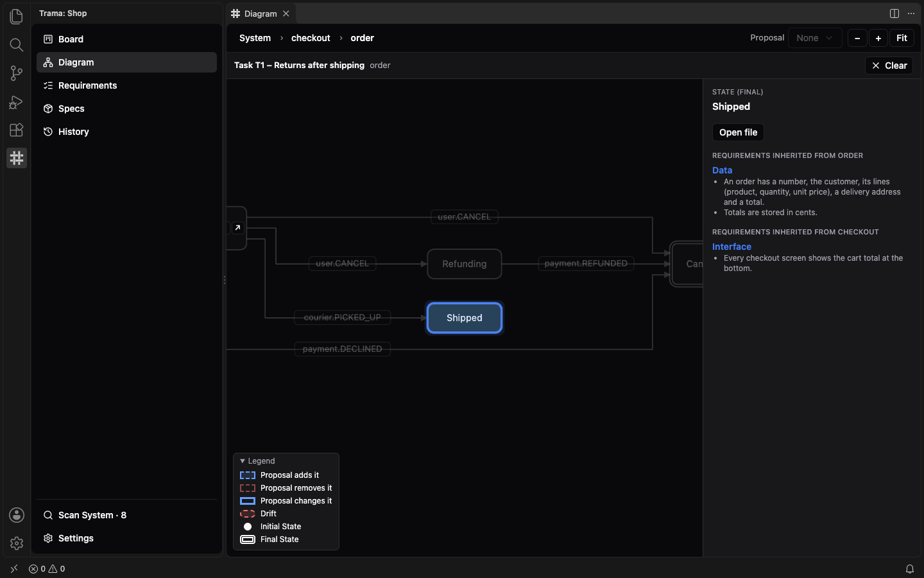Open Source Control icon in activity bar
The width and height of the screenshot is (924, 578).
click(17, 73)
